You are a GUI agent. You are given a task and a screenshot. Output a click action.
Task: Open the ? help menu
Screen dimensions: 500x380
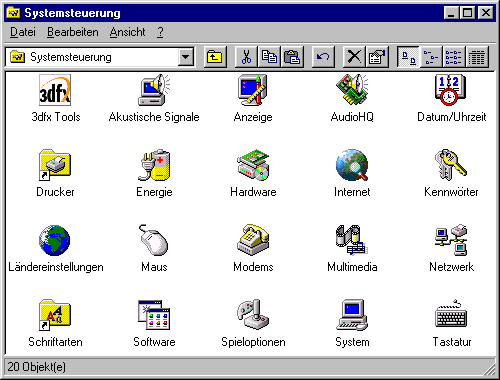coord(160,32)
